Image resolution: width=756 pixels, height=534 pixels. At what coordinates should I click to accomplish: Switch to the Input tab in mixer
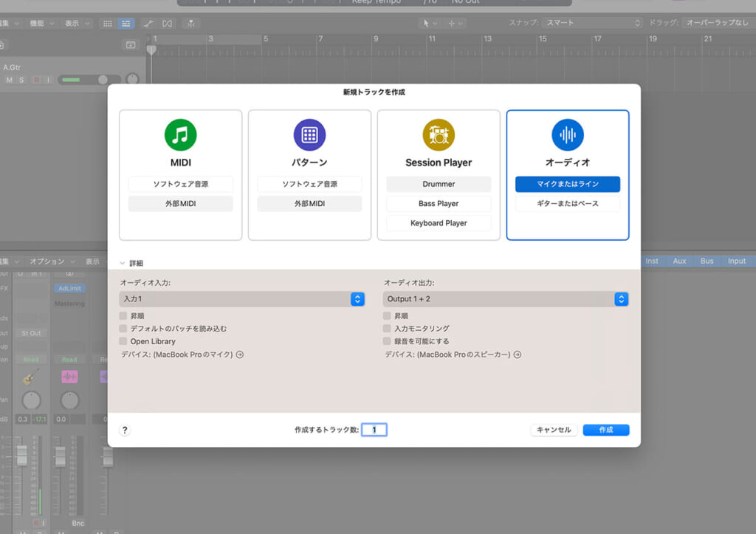736,261
